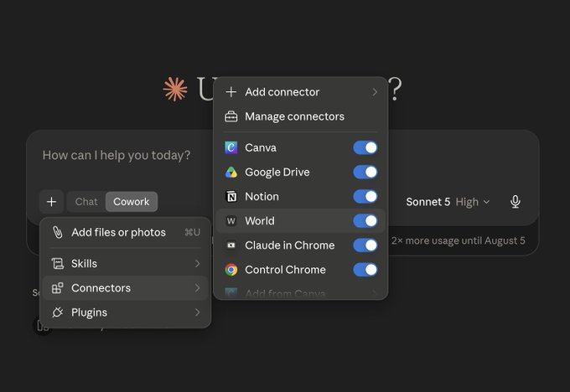Click the Connectors grid icon

58,288
